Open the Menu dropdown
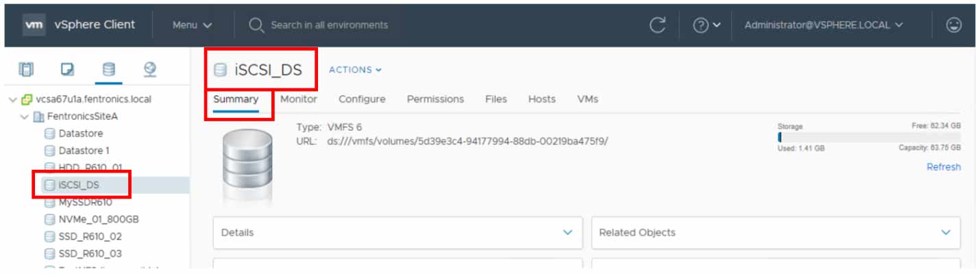Screen dimensions: 980x274 point(192,25)
